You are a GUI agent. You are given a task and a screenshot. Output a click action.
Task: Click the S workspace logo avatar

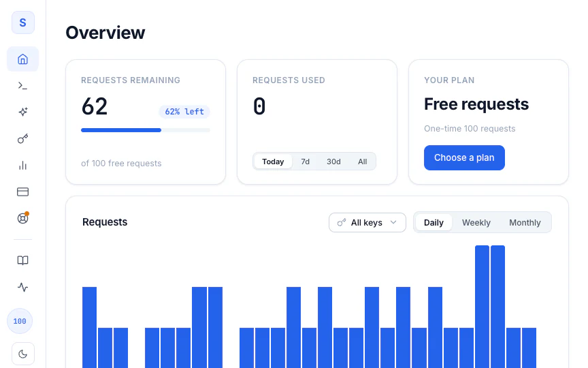[23, 22]
